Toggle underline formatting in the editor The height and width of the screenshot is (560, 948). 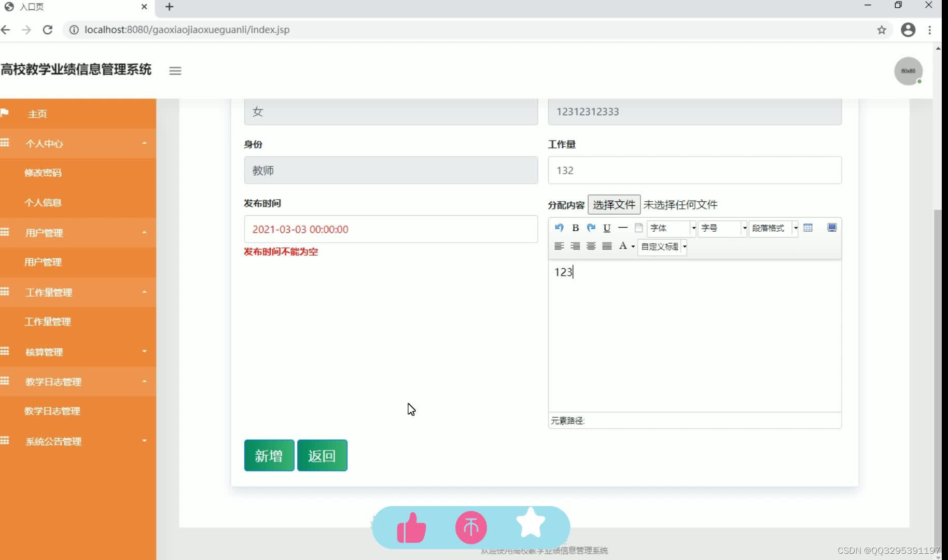tap(607, 228)
